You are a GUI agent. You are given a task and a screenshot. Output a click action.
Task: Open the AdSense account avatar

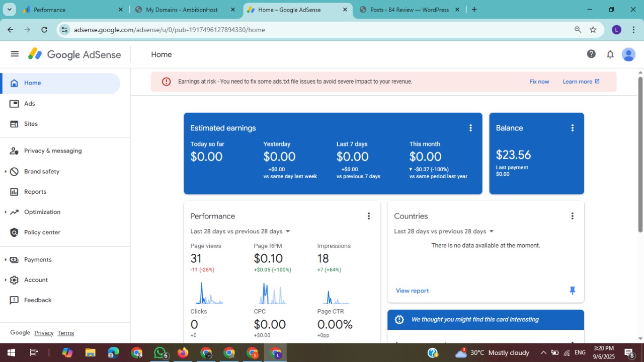(x=628, y=54)
